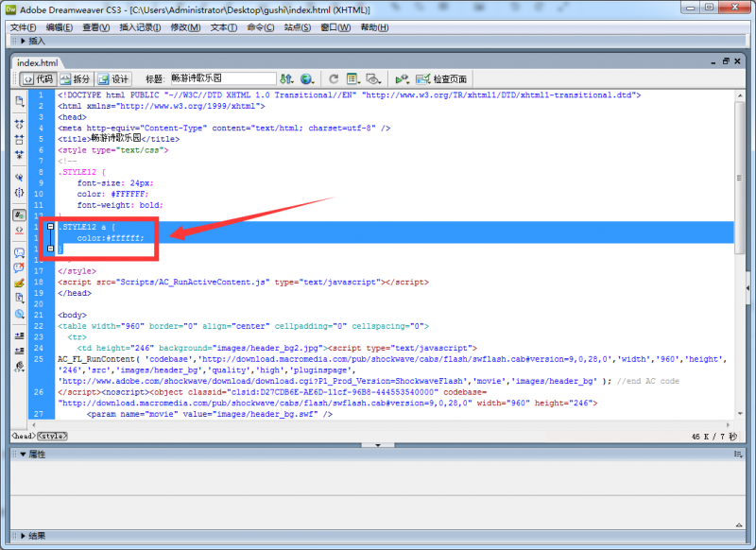Image resolution: width=756 pixels, height=550 pixels.
Task: Click the expander arrow at properties panel corner
Action: point(739,524)
